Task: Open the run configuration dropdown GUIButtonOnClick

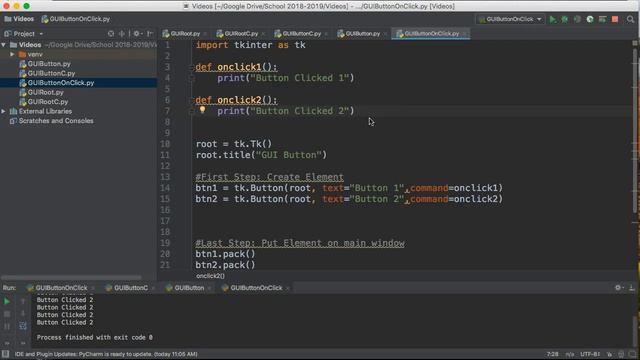Action: (x=510, y=19)
